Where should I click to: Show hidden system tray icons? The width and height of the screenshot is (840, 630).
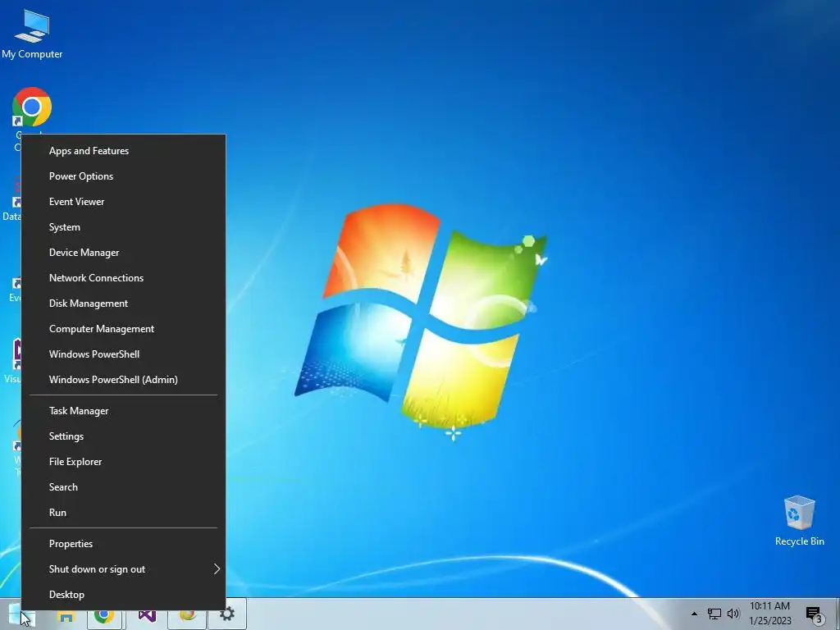(694, 614)
